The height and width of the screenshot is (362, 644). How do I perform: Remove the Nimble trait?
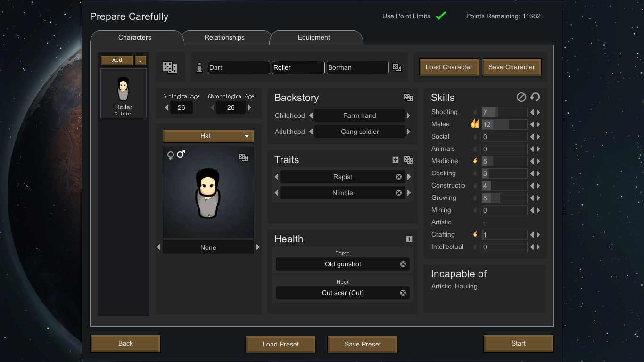[399, 193]
